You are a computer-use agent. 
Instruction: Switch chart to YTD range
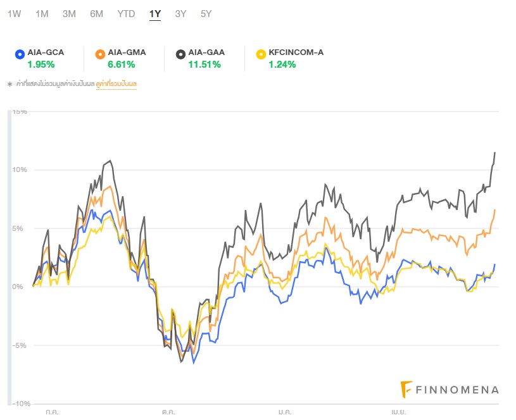pyautogui.click(x=126, y=14)
